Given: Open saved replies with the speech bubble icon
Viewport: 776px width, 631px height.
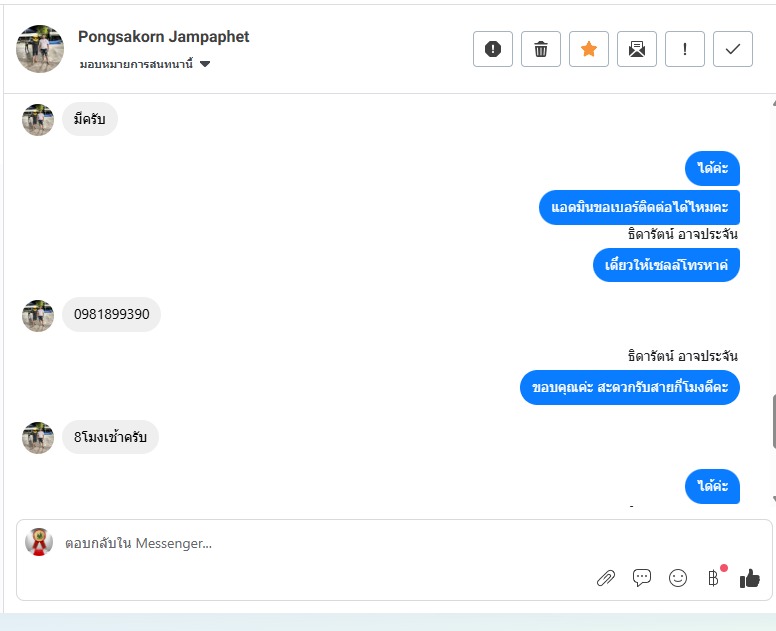Looking at the screenshot, I should pos(642,578).
